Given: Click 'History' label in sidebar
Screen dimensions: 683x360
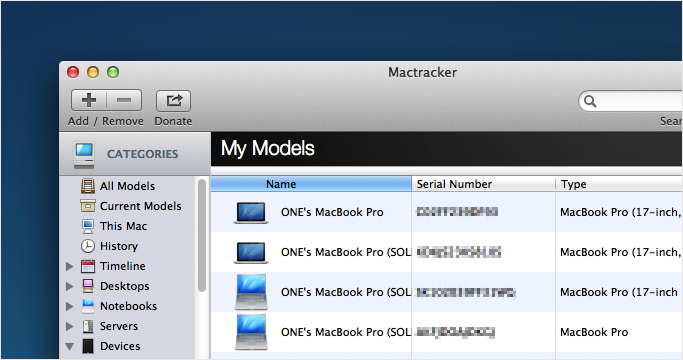Looking at the screenshot, I should pyautogui.click(x=118, y=246).
